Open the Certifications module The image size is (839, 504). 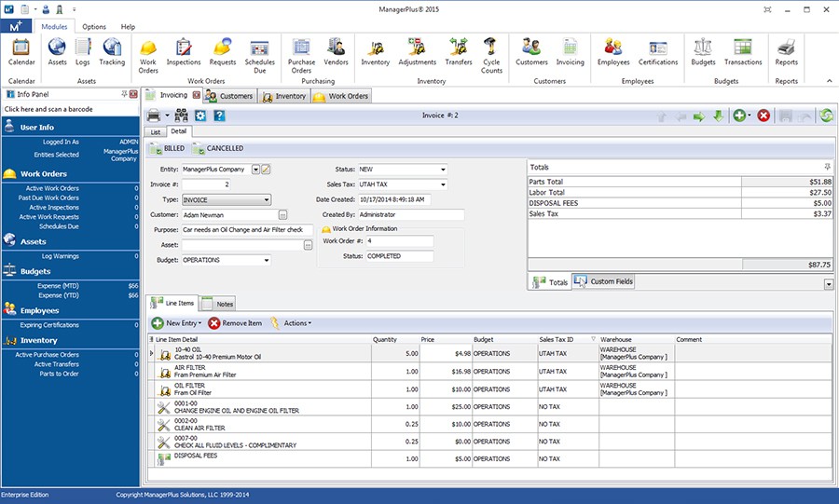657,52
